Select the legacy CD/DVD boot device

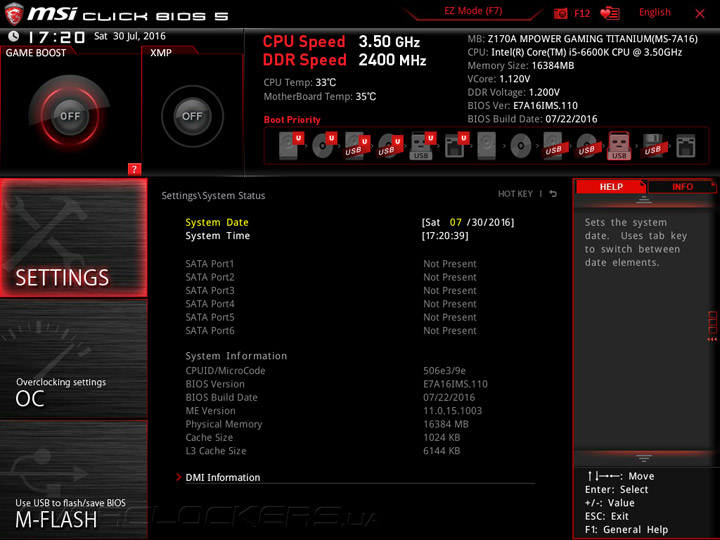[521, 146]
